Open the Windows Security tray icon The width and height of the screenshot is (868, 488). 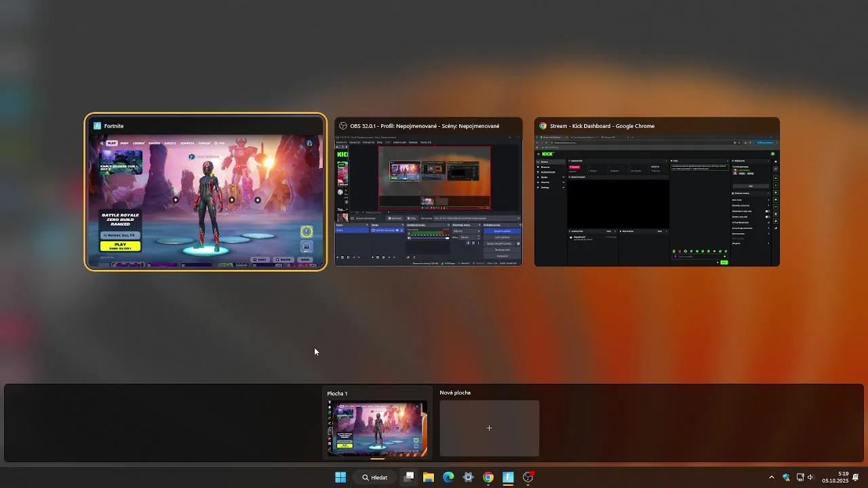coord(786,477)
